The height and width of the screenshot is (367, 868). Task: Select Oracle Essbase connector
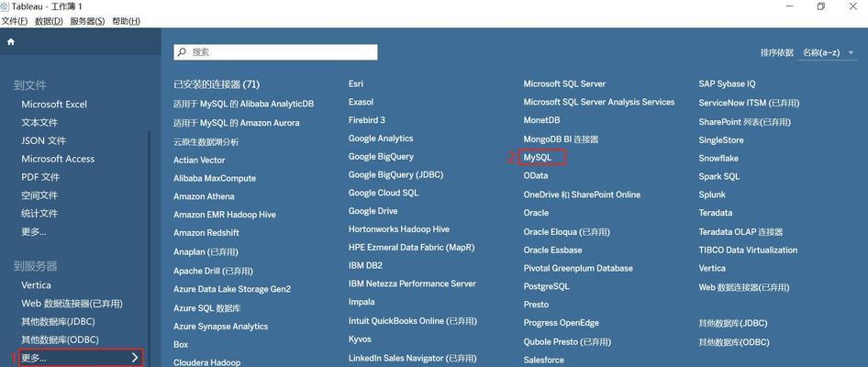[552, 250]
